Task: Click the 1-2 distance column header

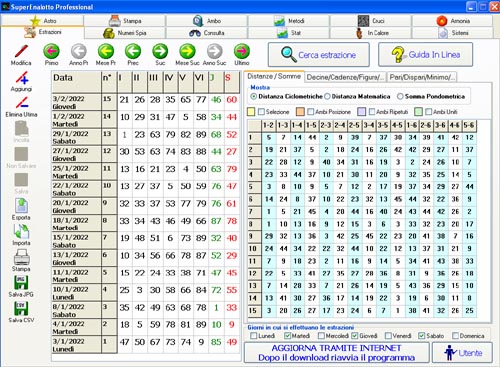Action: pyautogui.click(x=269, y=125)
